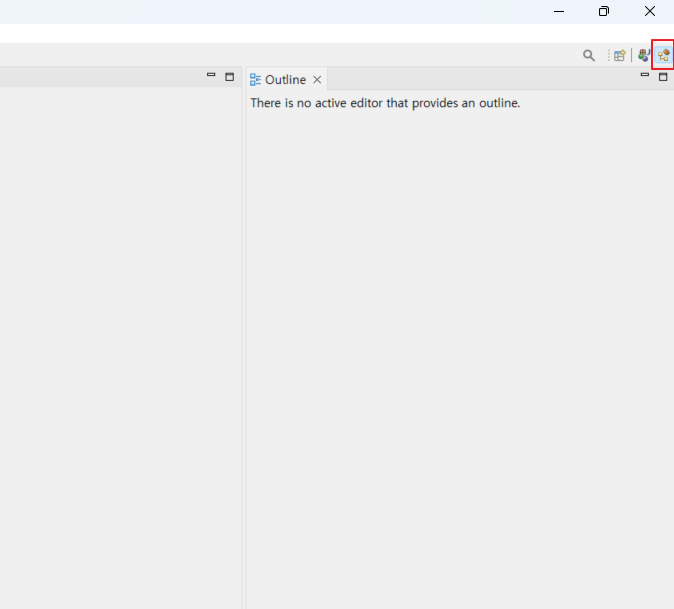Minimize the application window

click(x=559, y=12)
